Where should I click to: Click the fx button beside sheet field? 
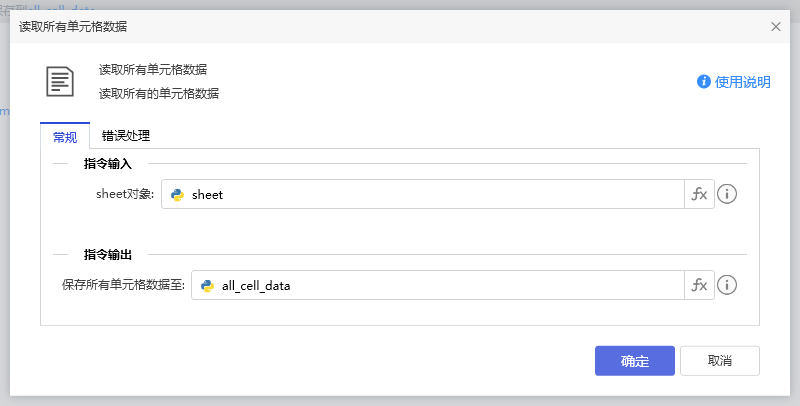699,195
